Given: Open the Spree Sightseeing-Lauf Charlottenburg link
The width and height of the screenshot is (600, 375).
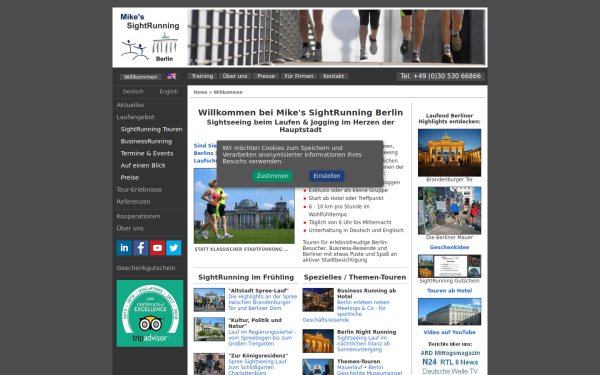Looking at the screenshot, I should [x=257, y=367].
